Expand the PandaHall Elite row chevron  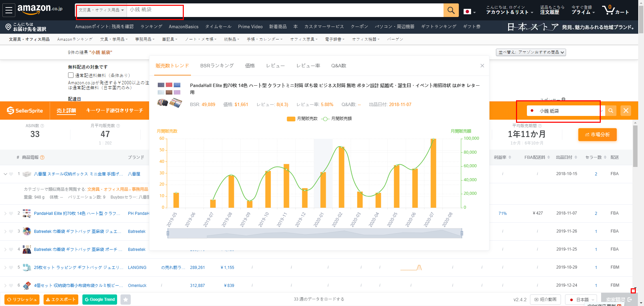5,214
